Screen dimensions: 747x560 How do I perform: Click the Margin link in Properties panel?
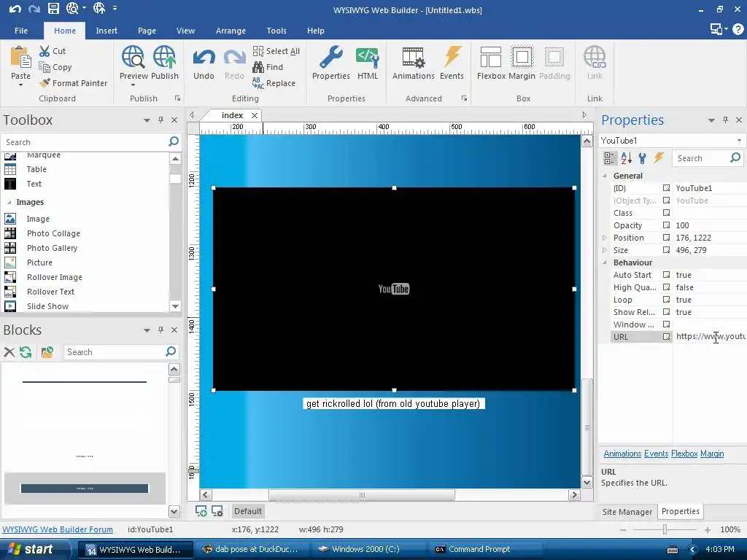pos(712,454)
